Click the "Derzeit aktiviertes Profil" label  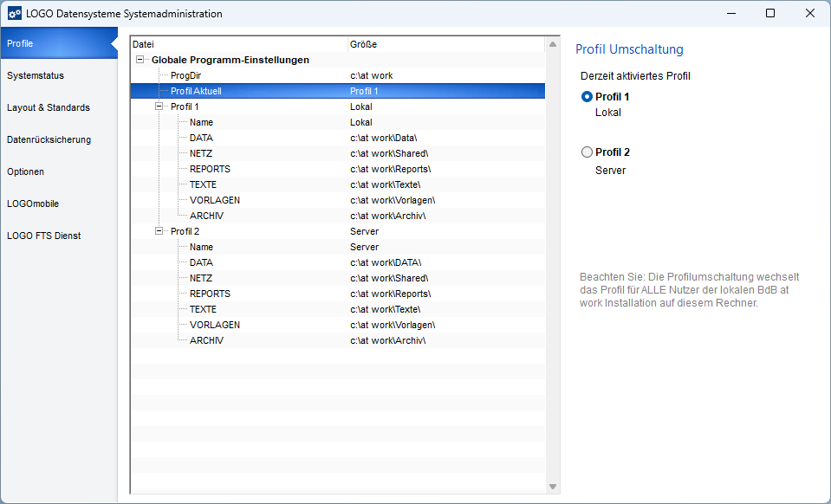(635, 76)
